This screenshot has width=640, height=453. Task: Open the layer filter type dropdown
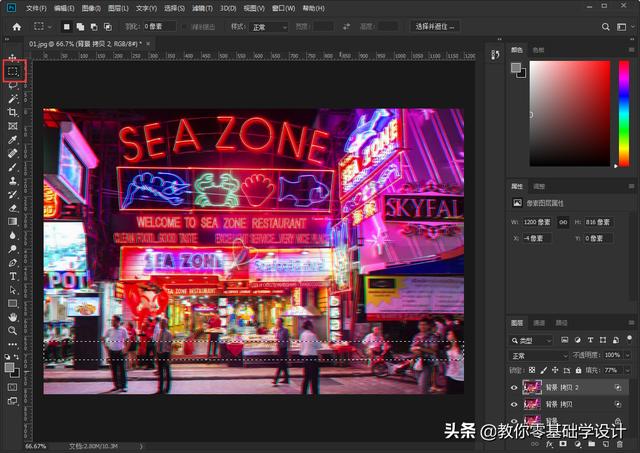click(531, 340)
